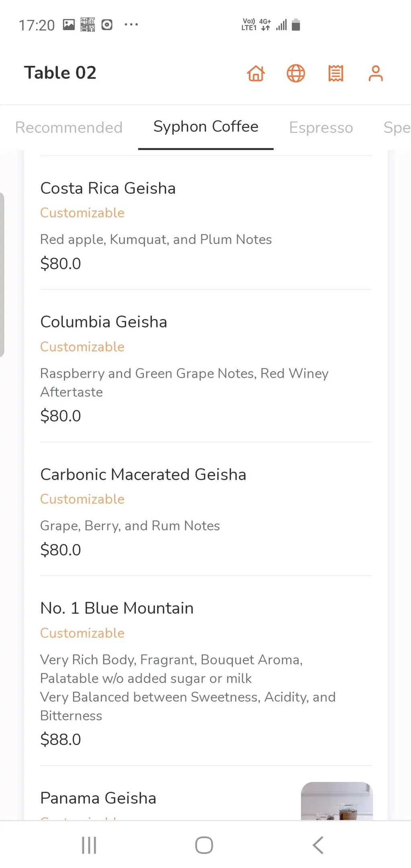Open the user profile icon

(376, 74)
